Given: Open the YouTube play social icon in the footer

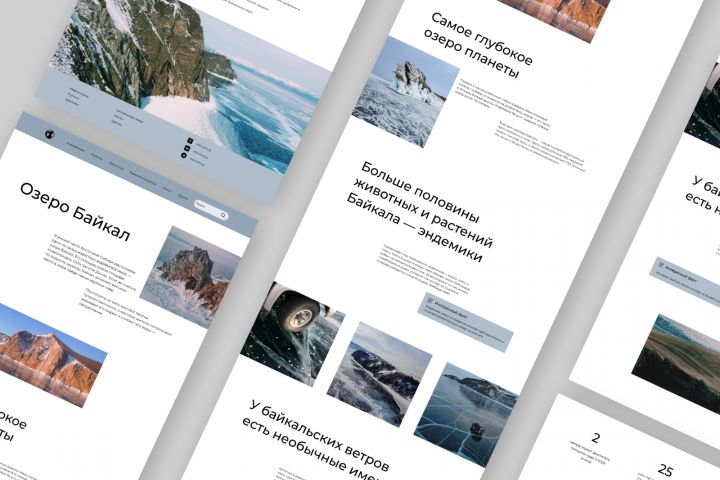Looking at the screenshot, I should 187,148.
